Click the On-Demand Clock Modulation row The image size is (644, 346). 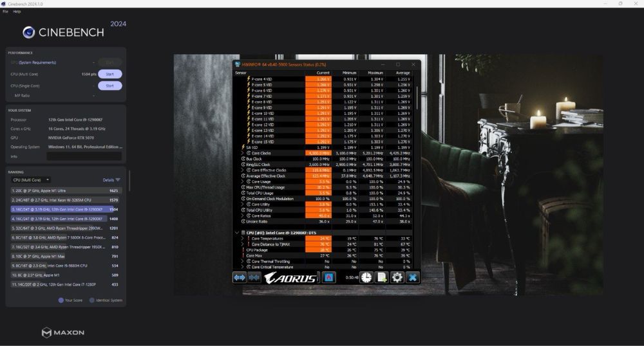click(x=323, y=199)
